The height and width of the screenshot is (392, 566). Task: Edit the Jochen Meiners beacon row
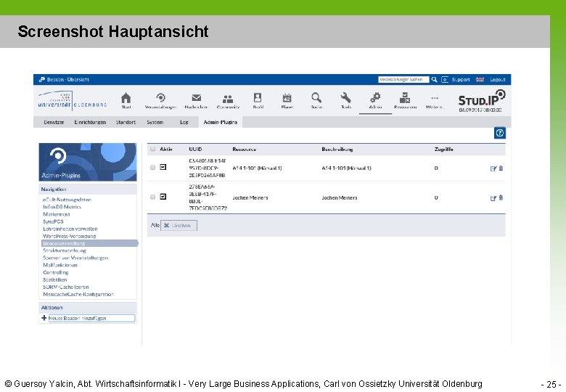tap(493, 197)
